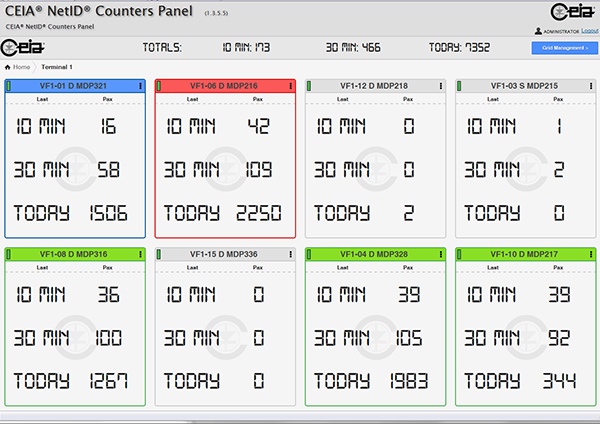Click the administrator user icon

tap(538, 31)
